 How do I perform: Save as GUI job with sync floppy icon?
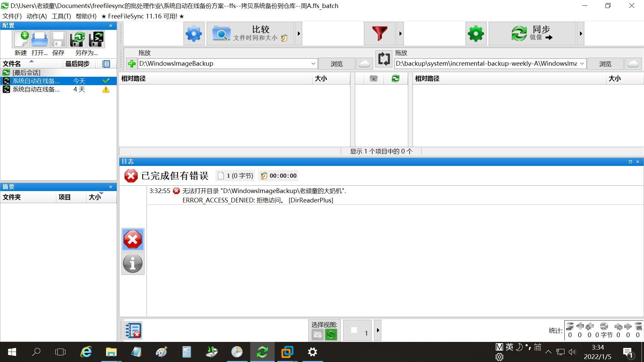coord(77,40)
